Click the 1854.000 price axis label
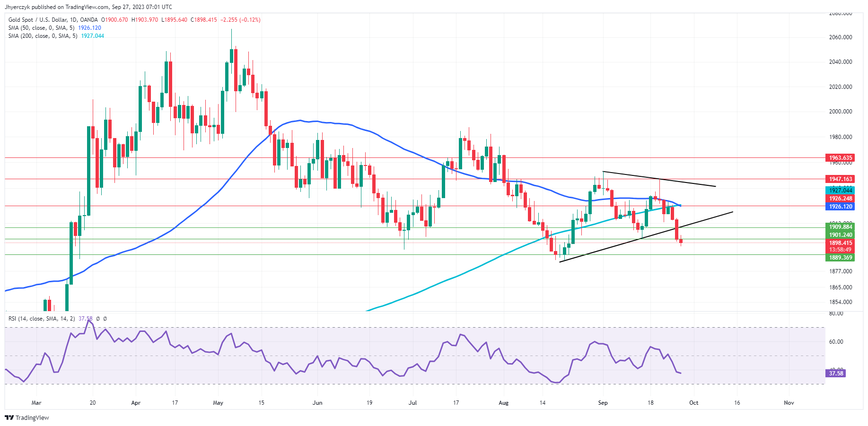The width and height of the screenshot is (868, 426). [x=841, y=302]
